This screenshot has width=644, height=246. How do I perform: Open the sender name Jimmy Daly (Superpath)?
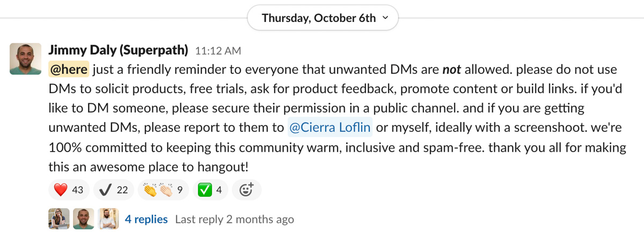coord(118,50)
